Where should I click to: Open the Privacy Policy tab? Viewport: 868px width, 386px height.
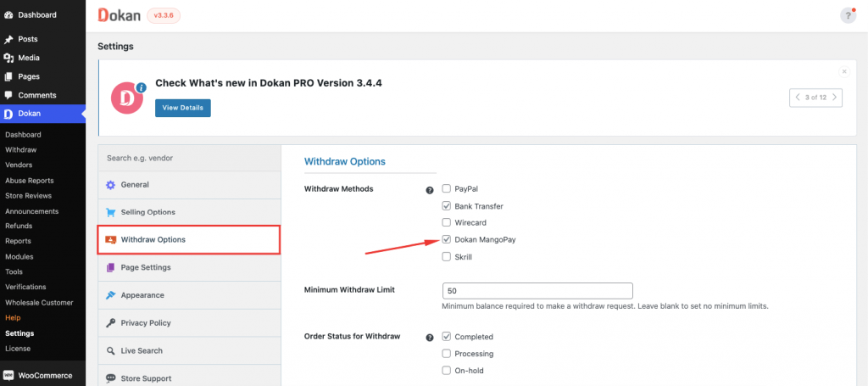pos(189,323)
